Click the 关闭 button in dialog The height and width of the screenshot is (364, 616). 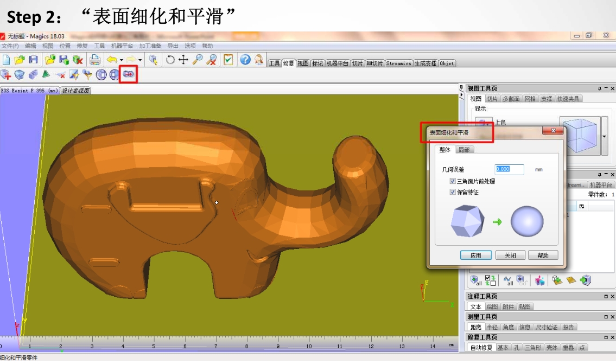tap(510, 256)
